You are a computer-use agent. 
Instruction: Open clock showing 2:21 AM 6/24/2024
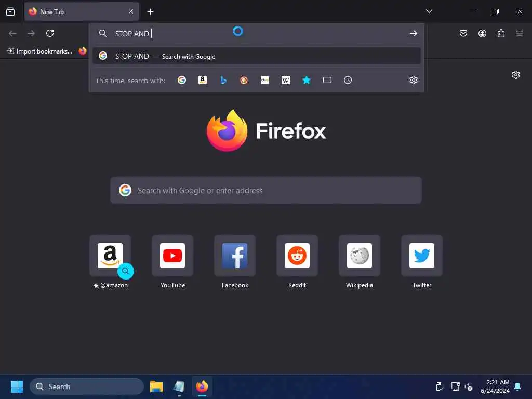[495, 387]
